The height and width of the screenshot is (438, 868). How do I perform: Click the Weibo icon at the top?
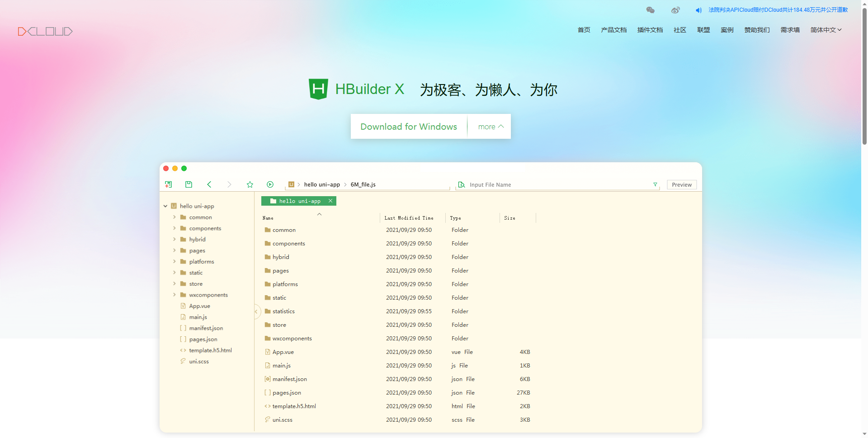tap(675, 9)
